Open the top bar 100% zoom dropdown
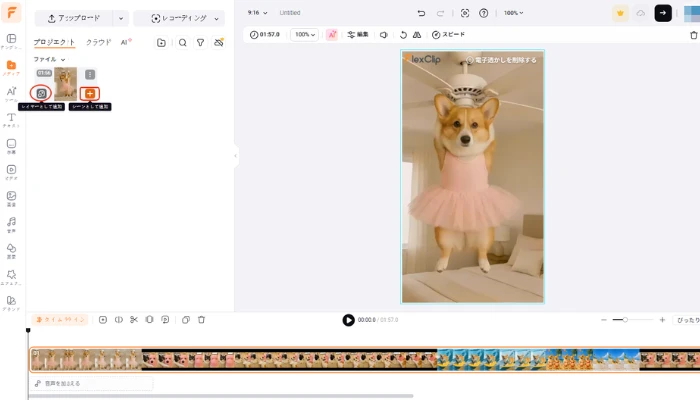 (513, 13)
